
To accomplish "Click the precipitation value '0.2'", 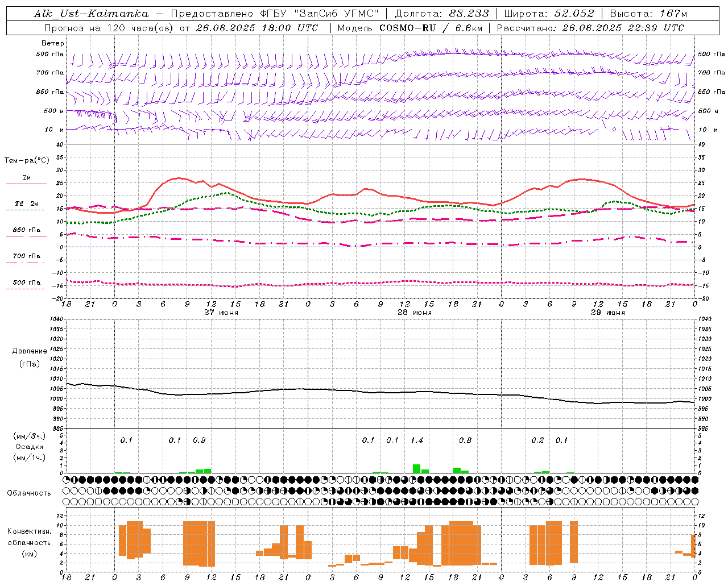I will 537,440.
